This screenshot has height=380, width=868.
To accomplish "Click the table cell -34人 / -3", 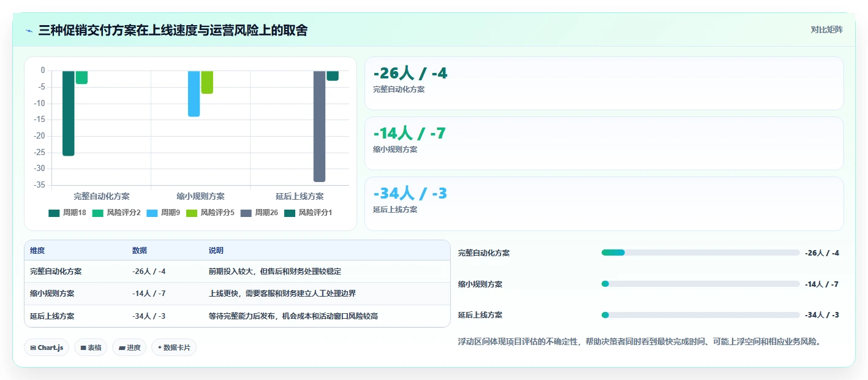I will [x=149, y=316].
